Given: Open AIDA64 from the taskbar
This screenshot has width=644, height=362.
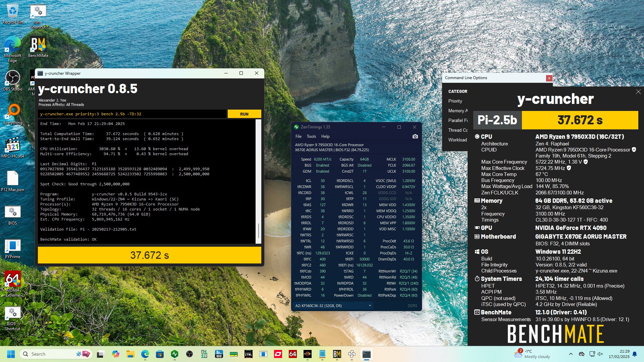Looking at the screenshot, I should pyautogui.click(x=292, y=354).
